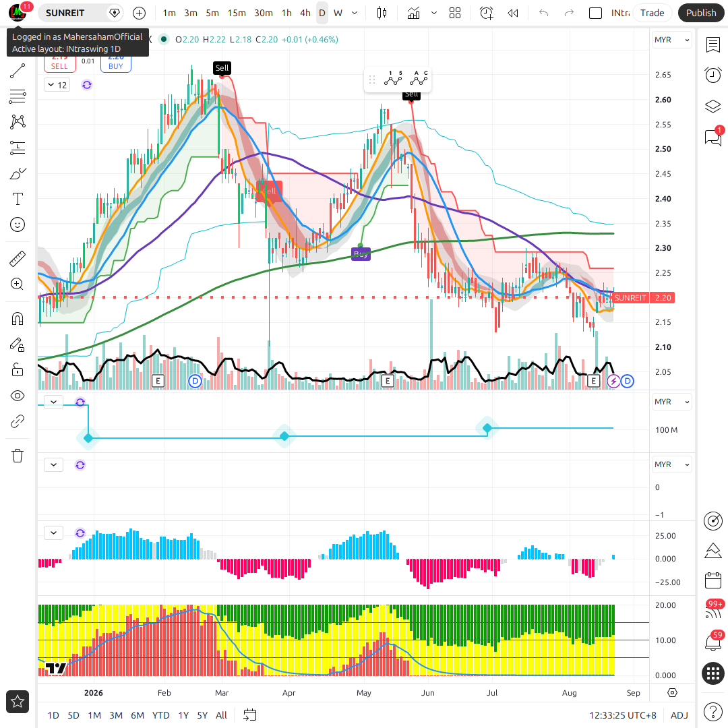The width and height of the screenshot is (728, 728).
Task: Open the Fibonacci retracement tools
Action: [17, 96]
